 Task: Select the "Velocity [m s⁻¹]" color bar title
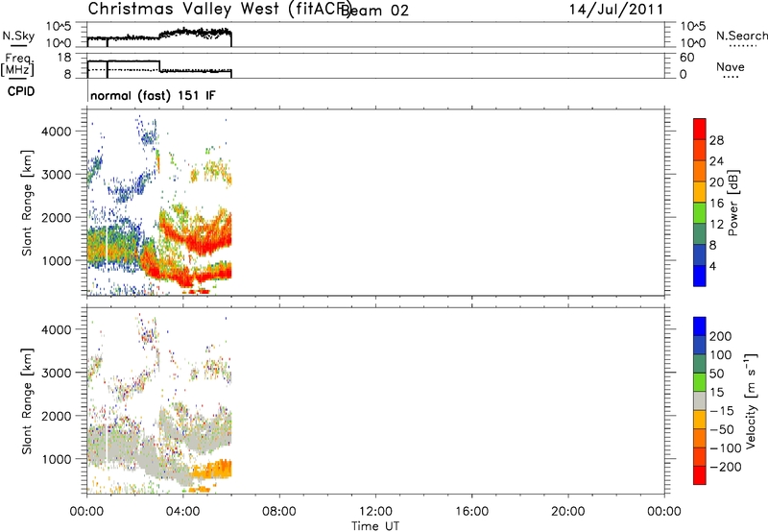pyautogui.click(x=751, y=400)
